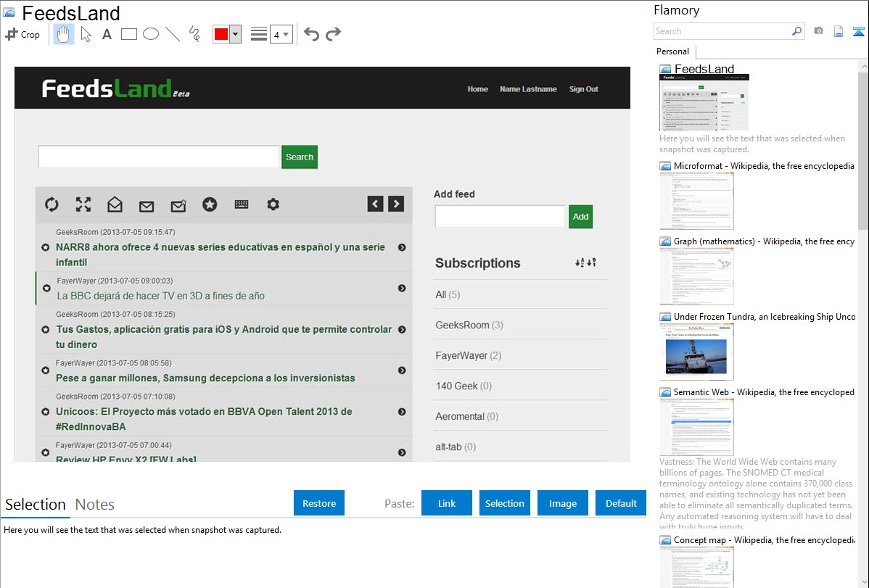Click the closed envelope icon
The height and width of the screenshot is (588, 869).
pos(147,207)
